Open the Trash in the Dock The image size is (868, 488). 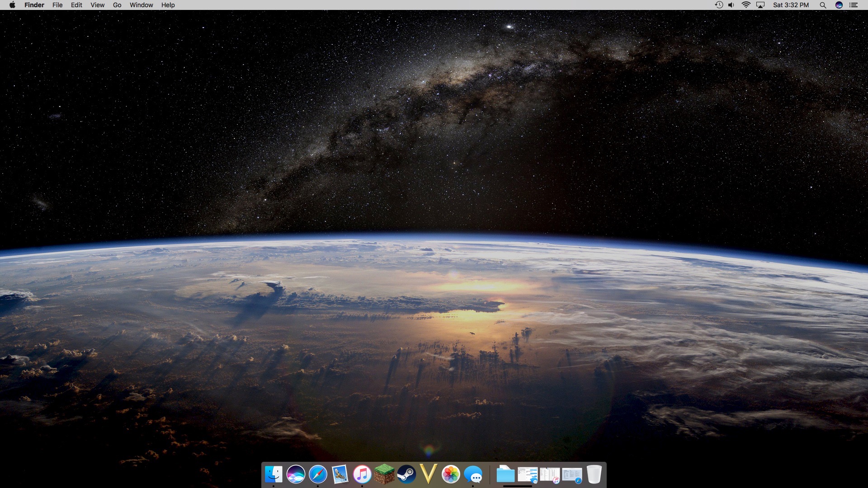[x=594, y=474]
